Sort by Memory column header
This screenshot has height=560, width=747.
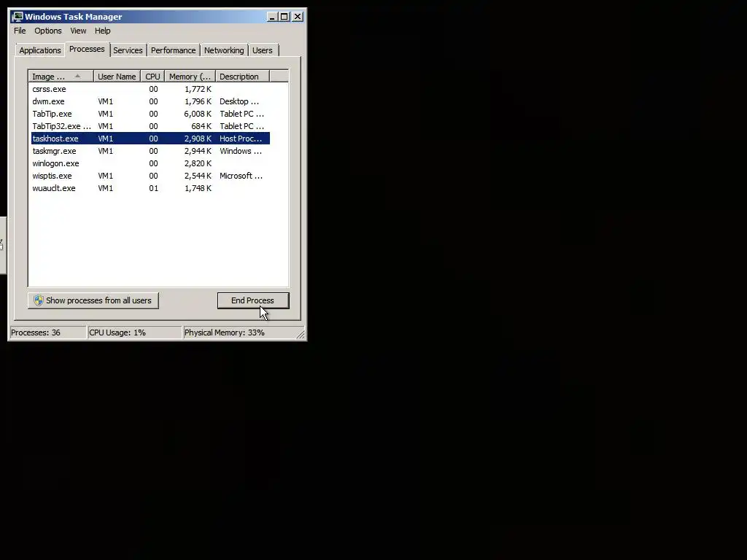coord(190,77)
